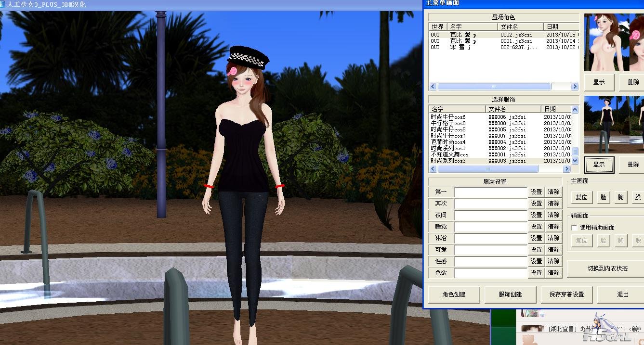Click the outfit list's horizontal scroll left arrow
The image size is (644, 345).
[x=433, y=169]
